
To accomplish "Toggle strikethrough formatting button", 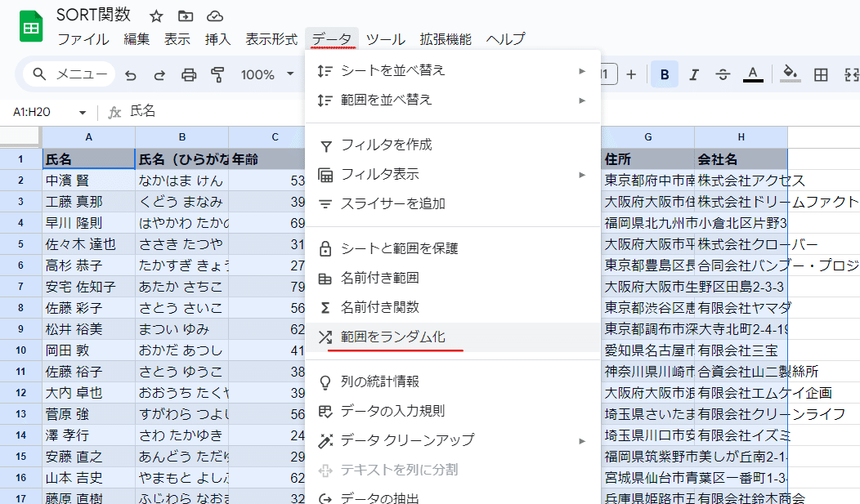I will [x=723, y=74].
